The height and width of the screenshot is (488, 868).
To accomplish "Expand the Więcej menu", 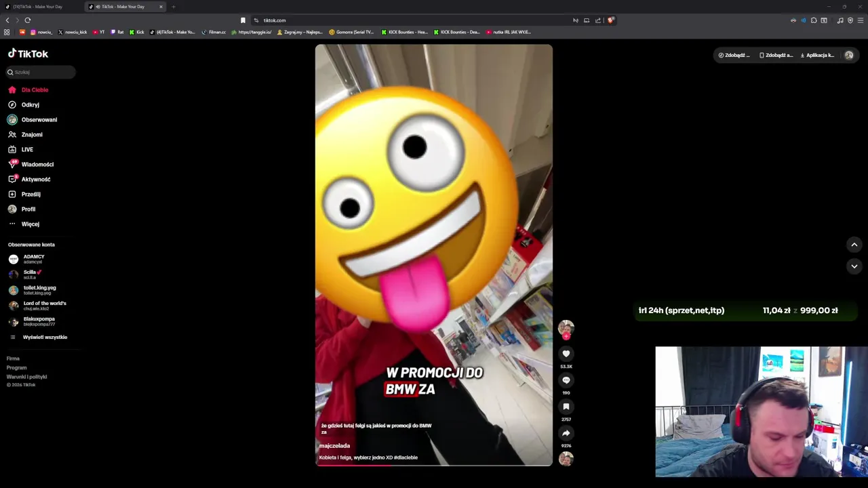I will click(x=24, y=224).
